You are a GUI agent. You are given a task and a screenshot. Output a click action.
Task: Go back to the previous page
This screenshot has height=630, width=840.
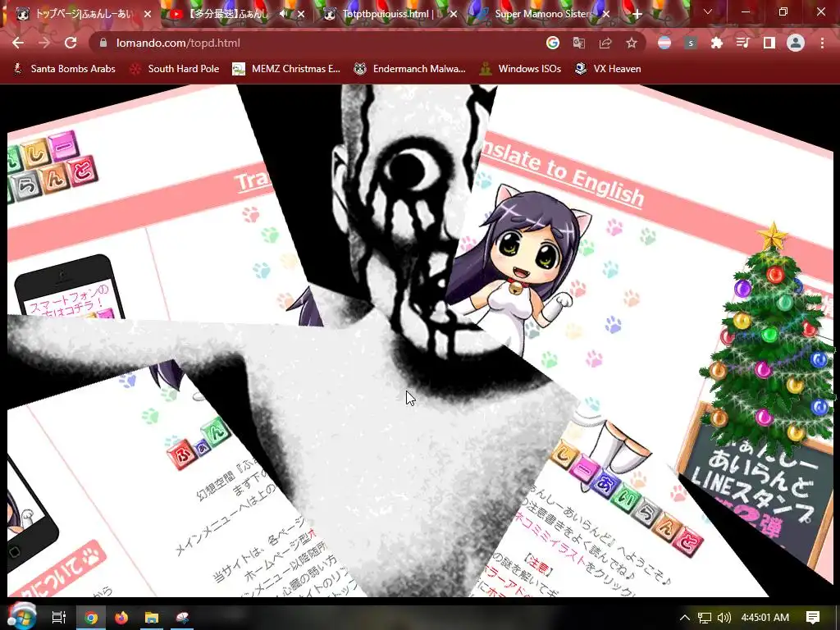point(18,43)
